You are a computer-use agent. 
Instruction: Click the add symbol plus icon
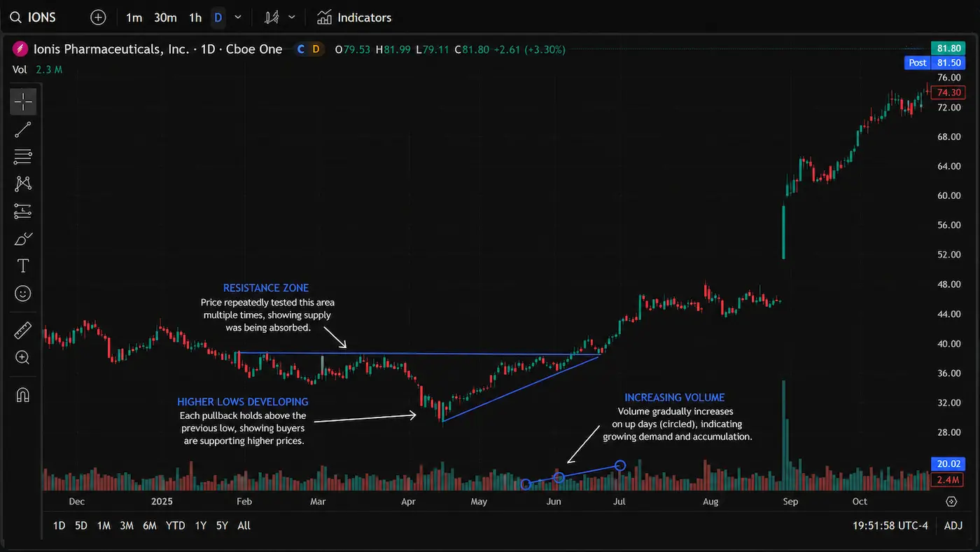98,18
